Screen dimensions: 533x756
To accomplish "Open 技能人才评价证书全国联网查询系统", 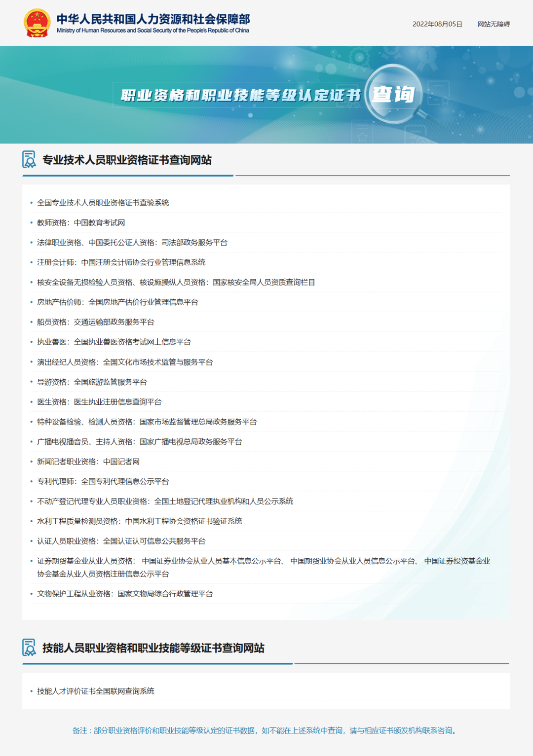I will click(x=96, y=691).
